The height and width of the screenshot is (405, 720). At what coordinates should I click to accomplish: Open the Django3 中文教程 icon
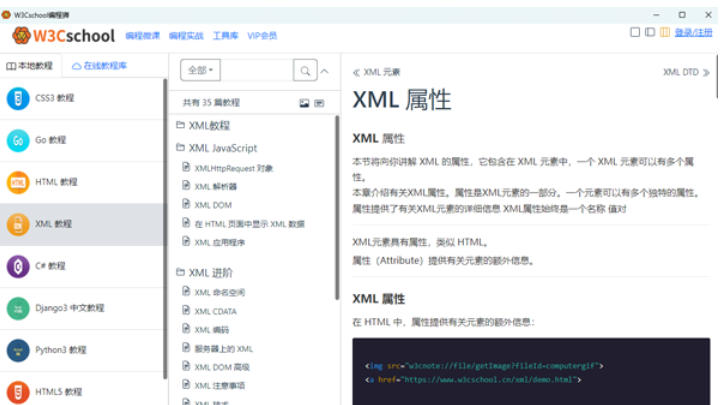pos(18,308)
